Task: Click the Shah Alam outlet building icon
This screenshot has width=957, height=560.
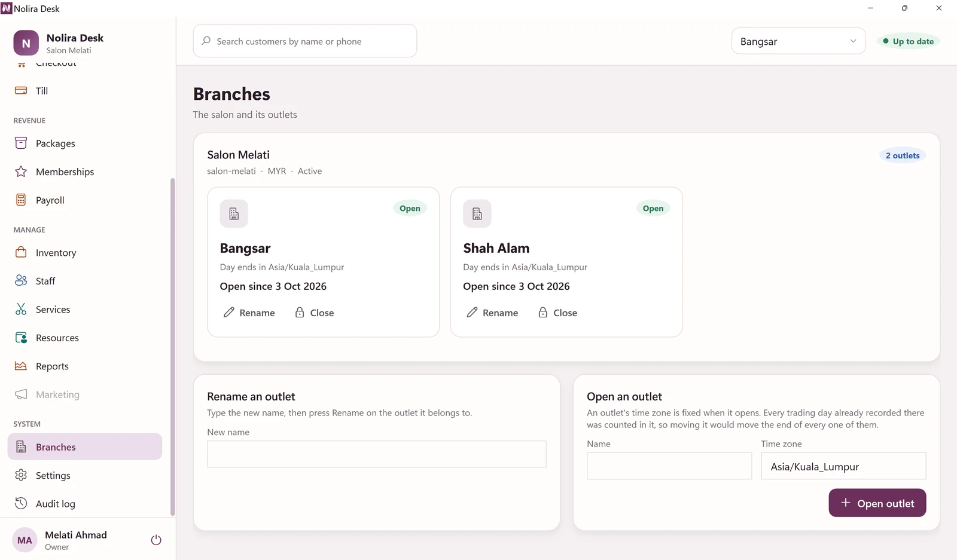Action: 477,213
